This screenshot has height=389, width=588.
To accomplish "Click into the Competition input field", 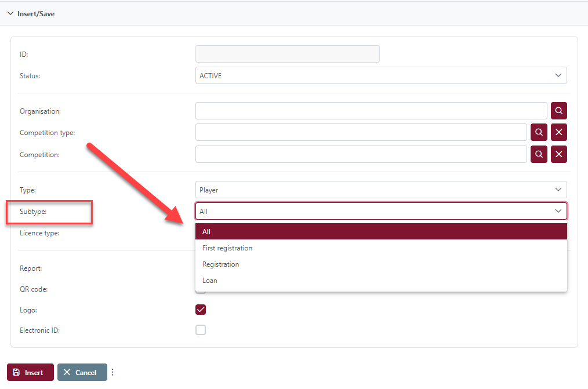I will (361, 154).
